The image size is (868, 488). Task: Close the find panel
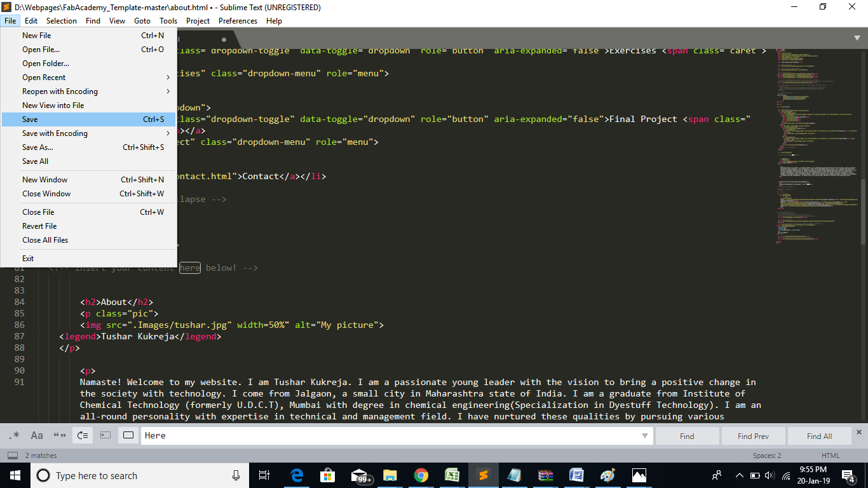coord(859,432)
